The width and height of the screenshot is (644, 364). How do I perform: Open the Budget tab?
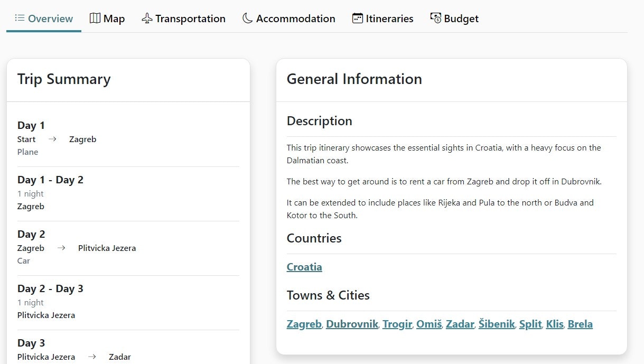point(461,18)
